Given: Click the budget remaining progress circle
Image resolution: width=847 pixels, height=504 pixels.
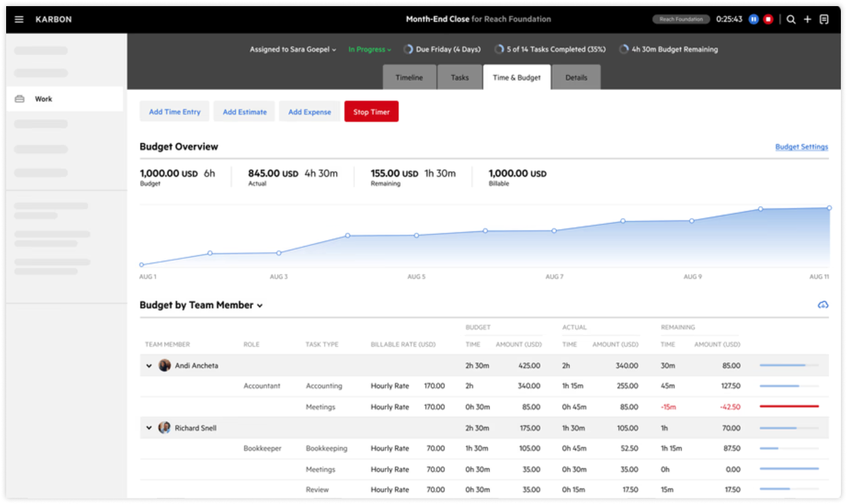Looking at the screenshot, I should point(624,50).
